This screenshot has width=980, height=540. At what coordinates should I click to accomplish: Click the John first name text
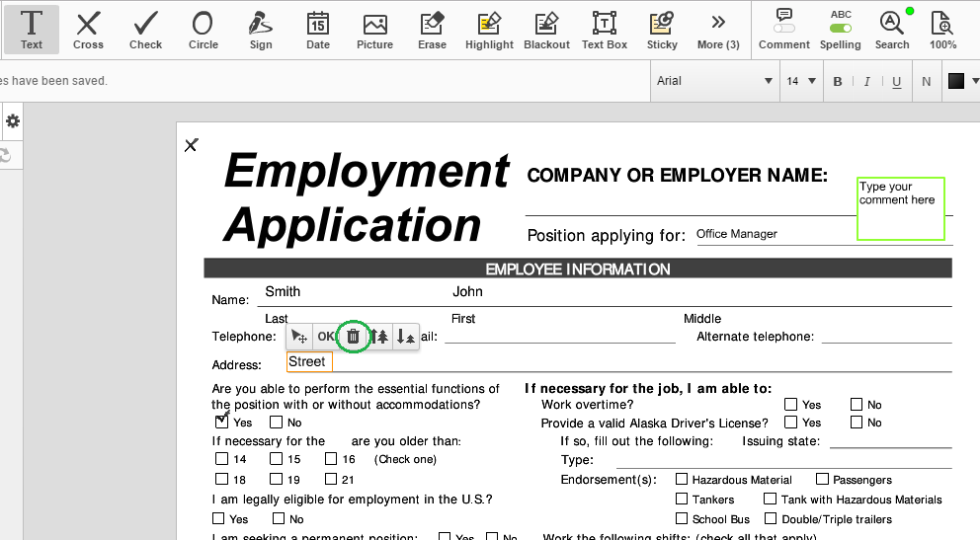pos(467,291)
